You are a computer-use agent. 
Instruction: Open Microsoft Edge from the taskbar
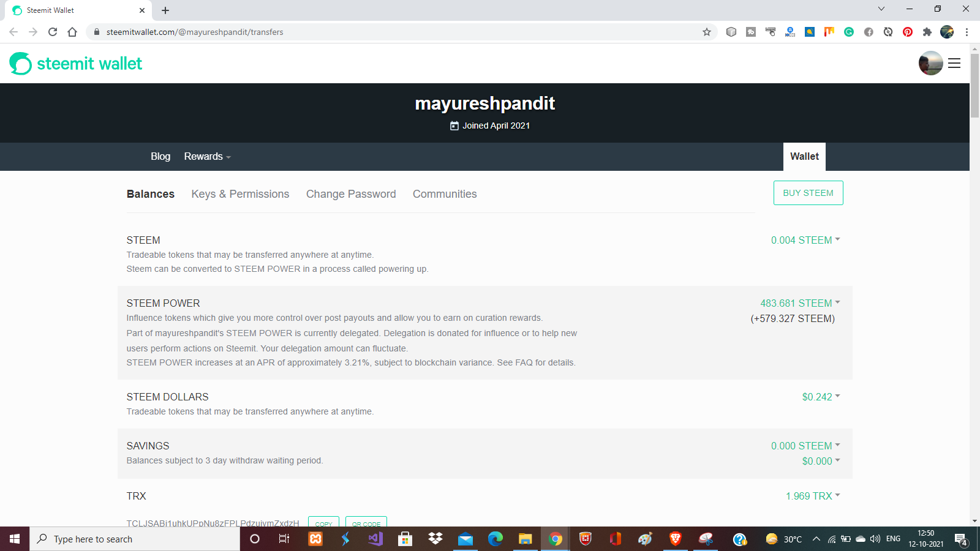pos(496,539)
